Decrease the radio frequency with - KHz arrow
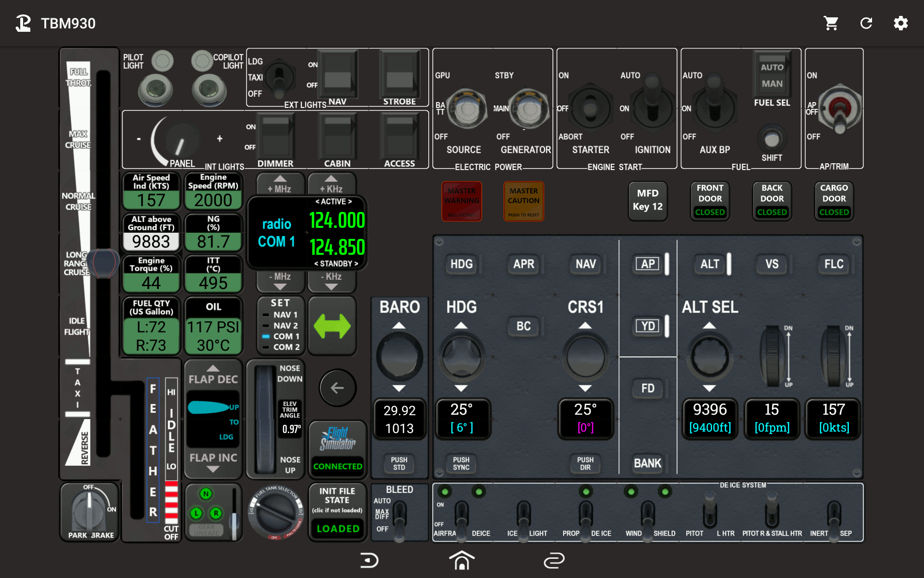Screen dimensions: 924x578 click(332, 281)
